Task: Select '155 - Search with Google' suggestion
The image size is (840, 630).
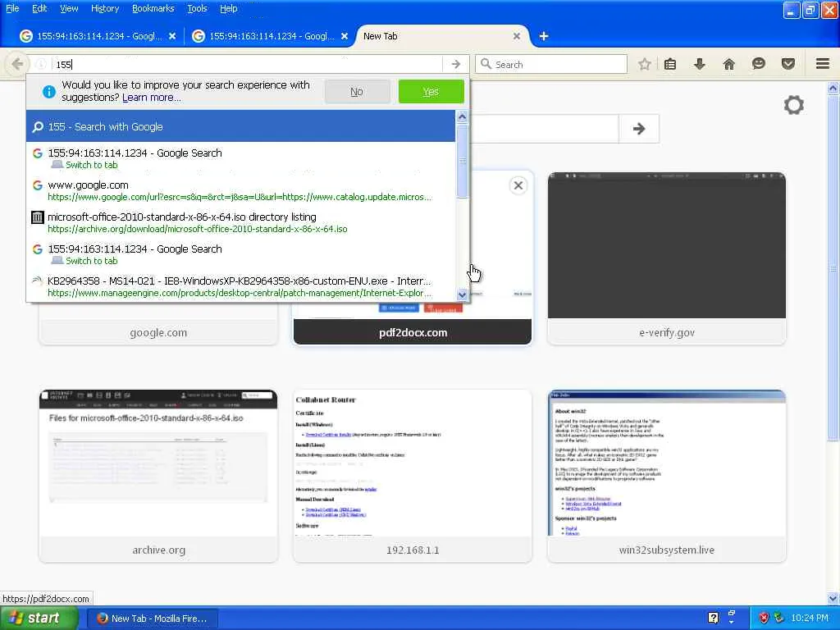Action: tap(240, 126)
